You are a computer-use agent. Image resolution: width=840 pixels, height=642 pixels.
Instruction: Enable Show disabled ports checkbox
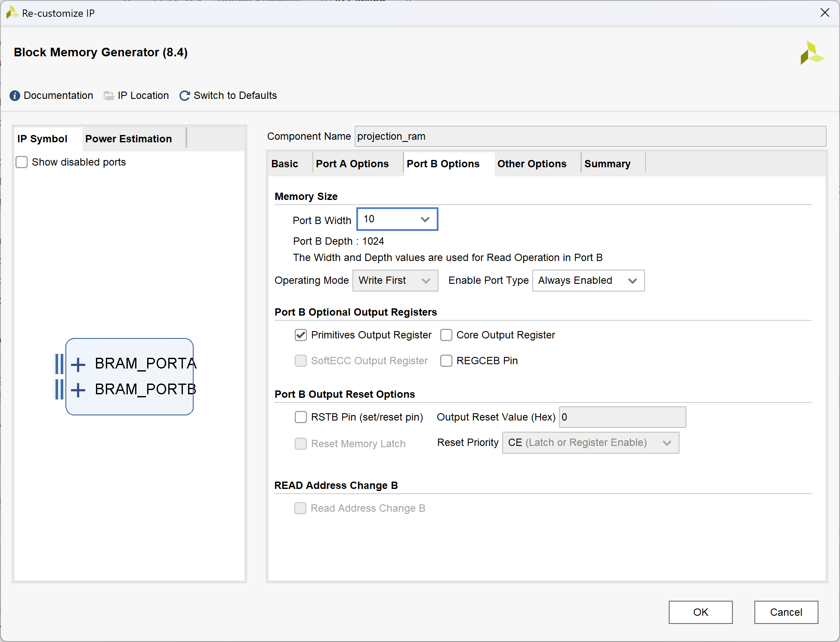(22, 162)
